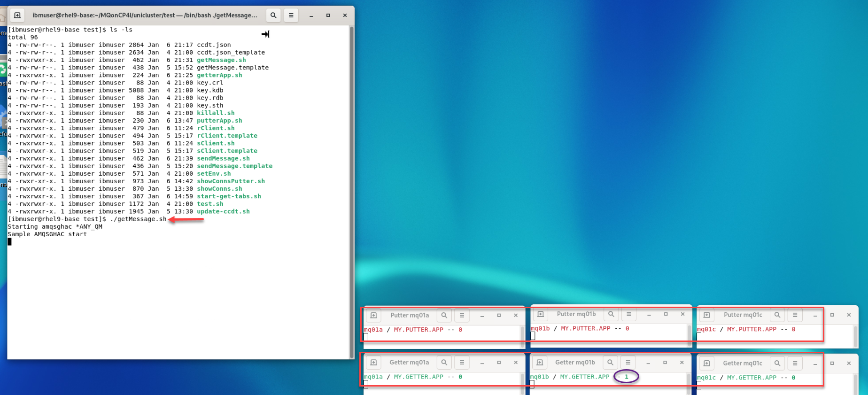Open menu of Putter mq01b terminal

coord(629,314)
